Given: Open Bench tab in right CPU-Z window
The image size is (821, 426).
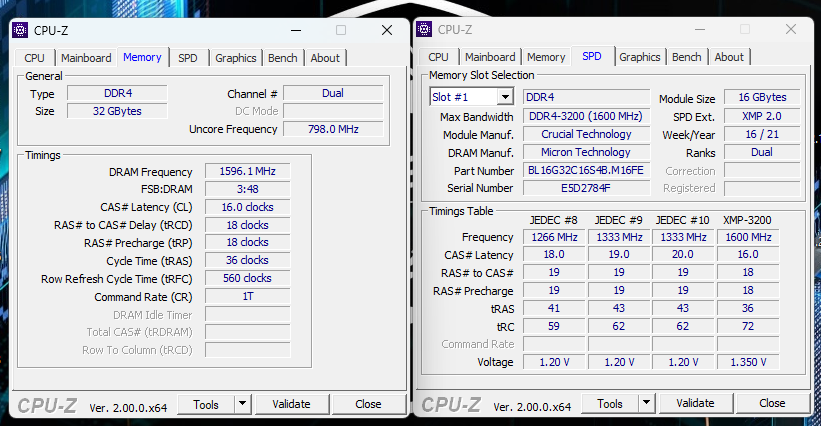Looking at the screenshot, I should [x=686, y=57].
